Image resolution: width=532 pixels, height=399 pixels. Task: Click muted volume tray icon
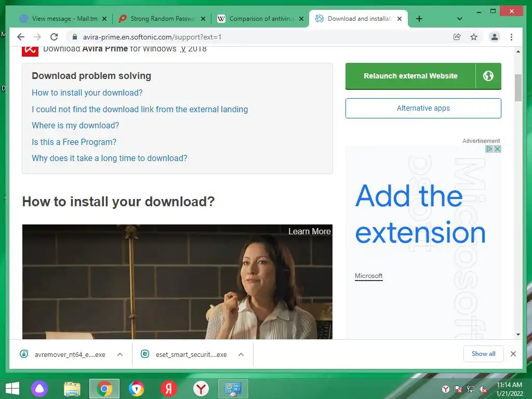(x=483, y=389)
